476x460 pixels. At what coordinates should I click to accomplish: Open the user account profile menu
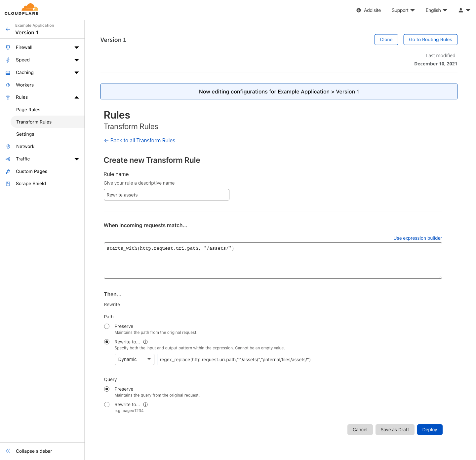(x=464, y=10)
